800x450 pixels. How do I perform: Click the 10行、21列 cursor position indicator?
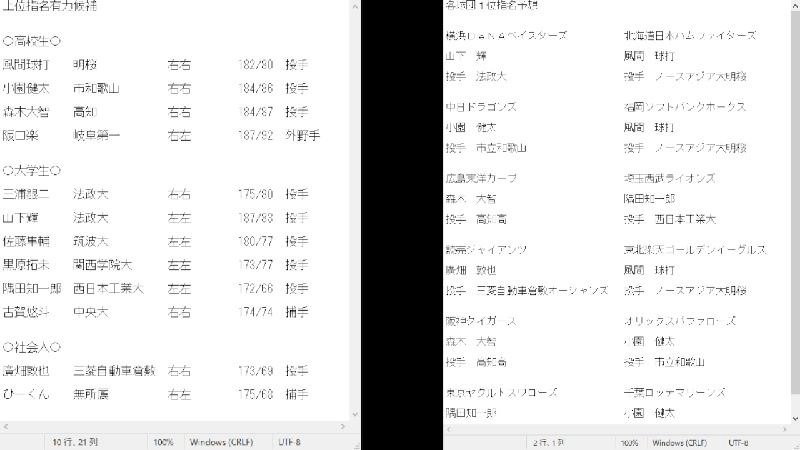coord(75,442)
